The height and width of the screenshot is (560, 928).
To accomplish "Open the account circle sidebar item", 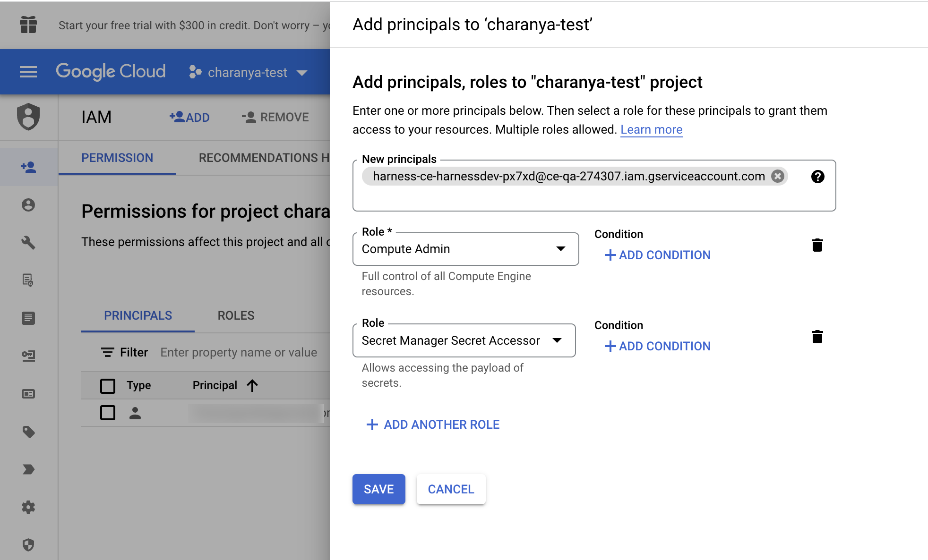I will pos(28,205).
